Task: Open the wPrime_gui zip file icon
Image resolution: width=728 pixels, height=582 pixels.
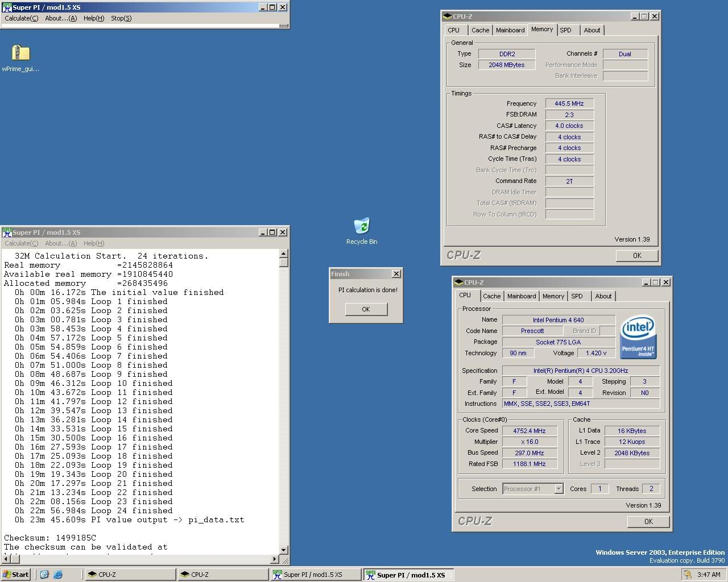Action: coord(20,53)
